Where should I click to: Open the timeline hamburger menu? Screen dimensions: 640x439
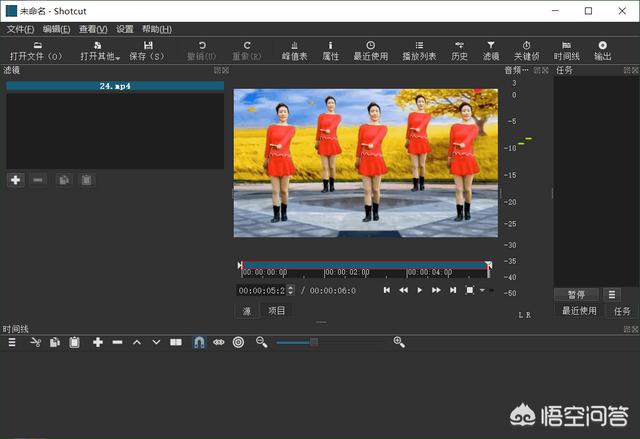pos(12,342)
